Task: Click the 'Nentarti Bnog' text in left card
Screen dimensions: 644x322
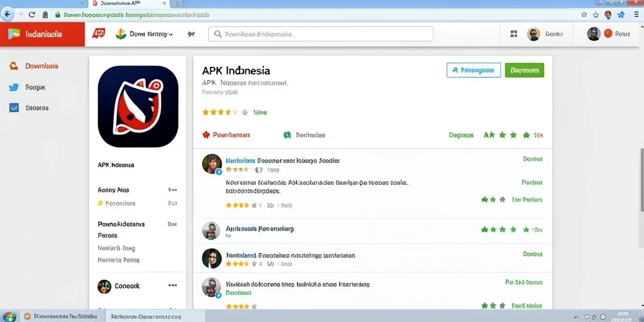Action: pyautogui.click(x=116, y=248)
